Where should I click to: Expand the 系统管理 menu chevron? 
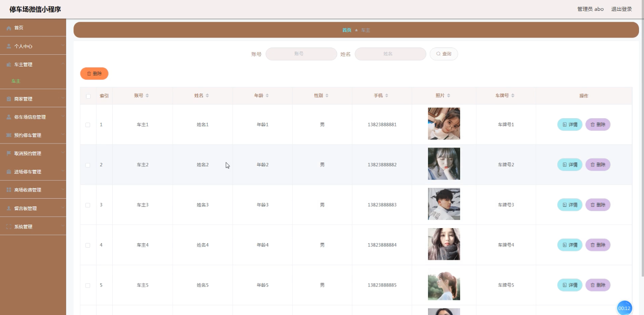pos(63,226)
